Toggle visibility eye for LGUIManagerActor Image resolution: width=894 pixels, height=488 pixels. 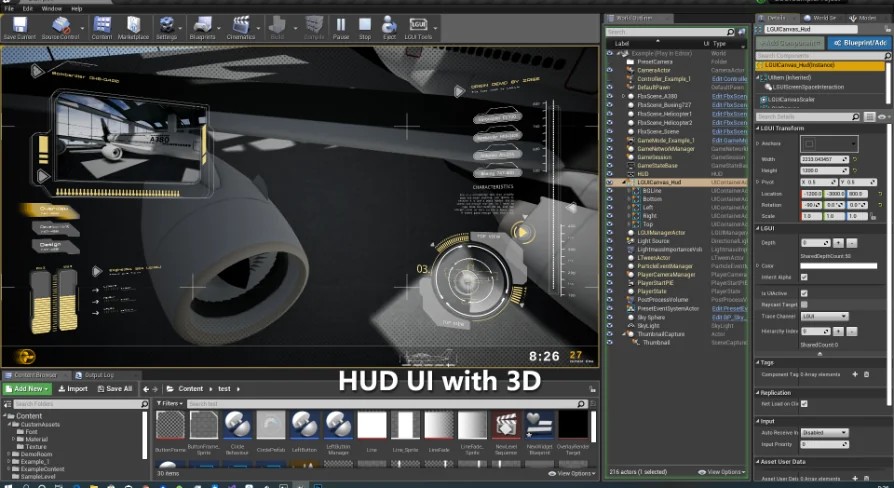click(x=609, y=233)
